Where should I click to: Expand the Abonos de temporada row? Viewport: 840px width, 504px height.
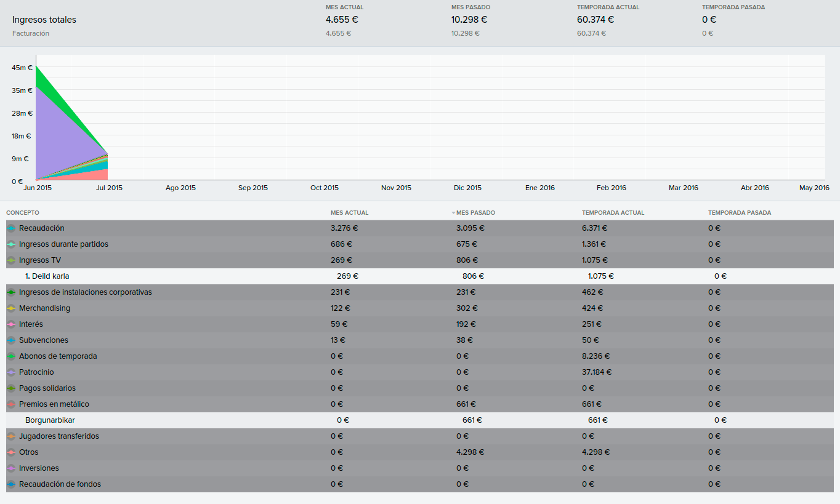[420, 356]
